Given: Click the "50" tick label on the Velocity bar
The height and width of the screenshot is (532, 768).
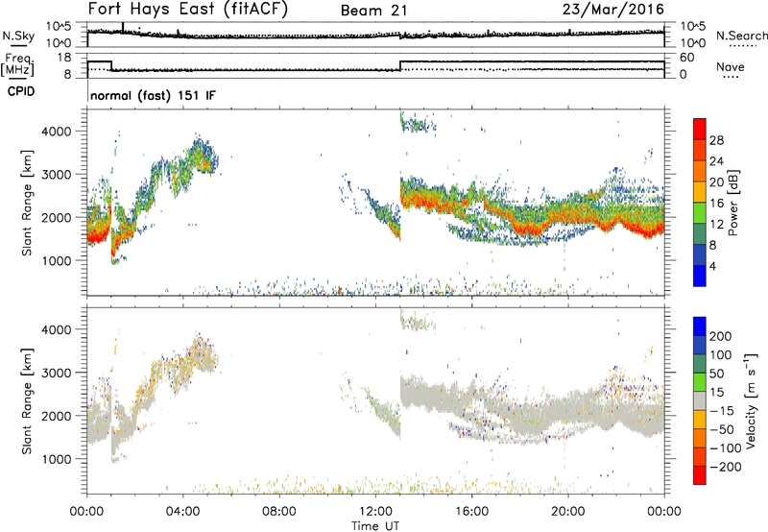Looking at the screenshot, I should (716, 374).
